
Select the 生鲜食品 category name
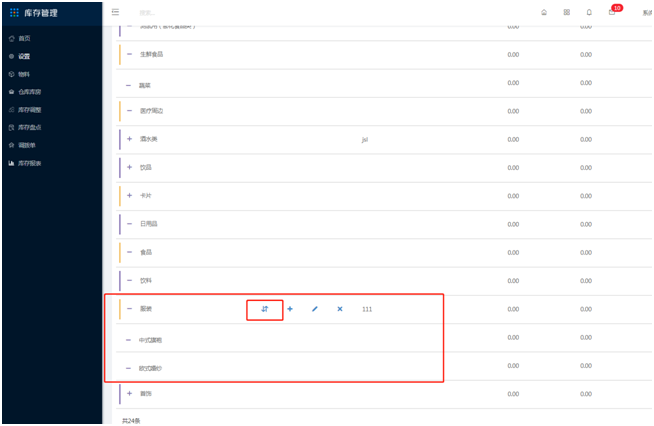coord(151,54)
